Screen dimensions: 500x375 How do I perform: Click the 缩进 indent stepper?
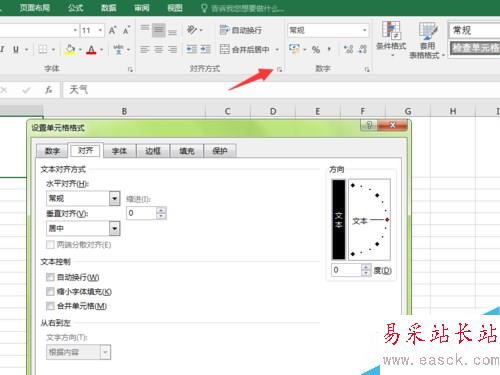tap(161, 213)
